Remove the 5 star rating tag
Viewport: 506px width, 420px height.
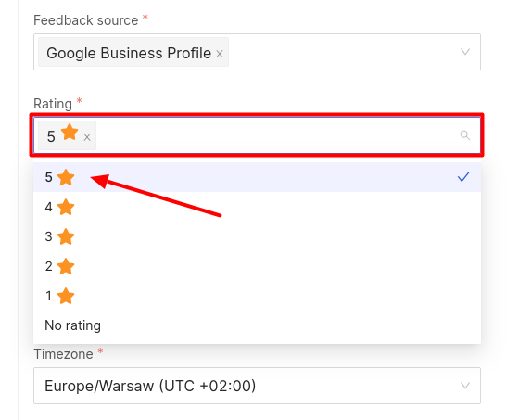pos(87,137)
